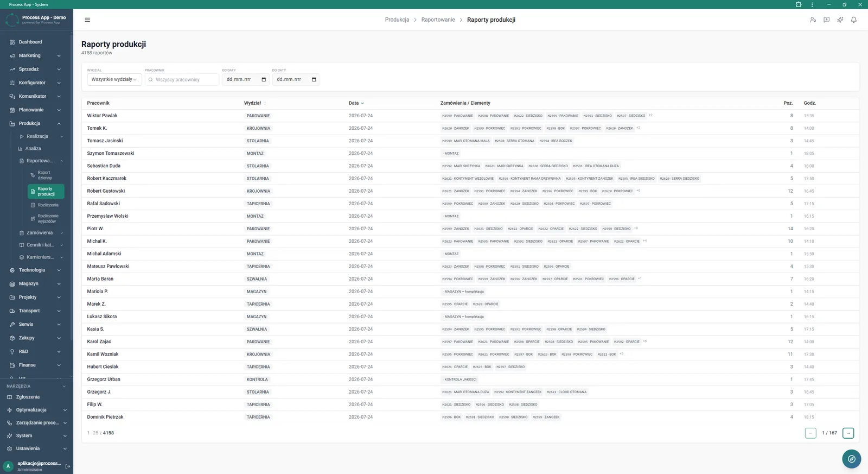This screenshot has height=474, width=868.
Task: Expand the Magazyn menu chevron
Action: (x=59, y=283)
